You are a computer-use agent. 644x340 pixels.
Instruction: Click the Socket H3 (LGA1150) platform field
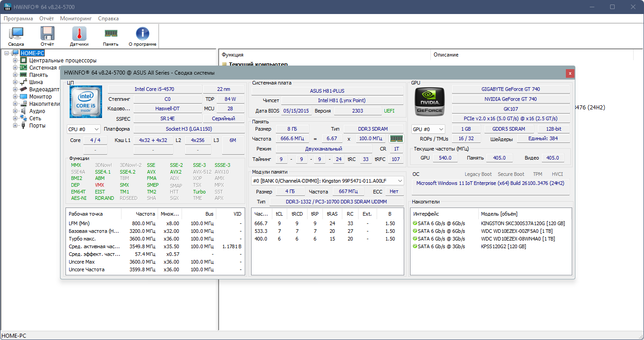[189, 129]
